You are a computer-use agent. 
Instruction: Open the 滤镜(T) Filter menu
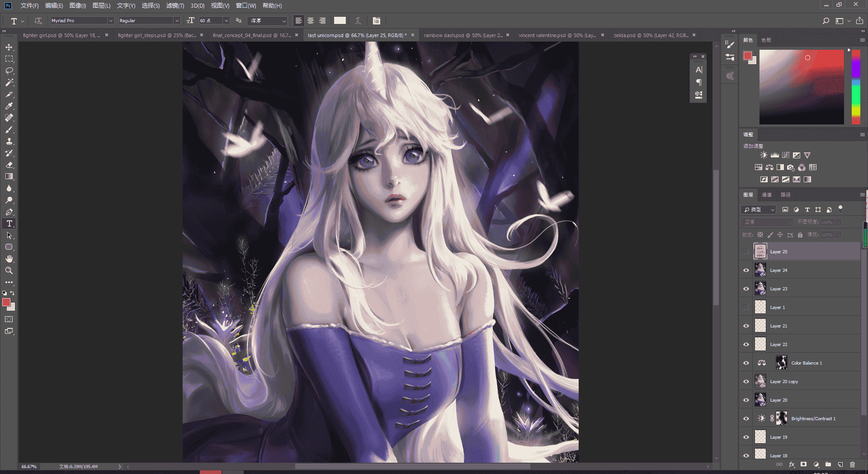[x=175, y=6]
